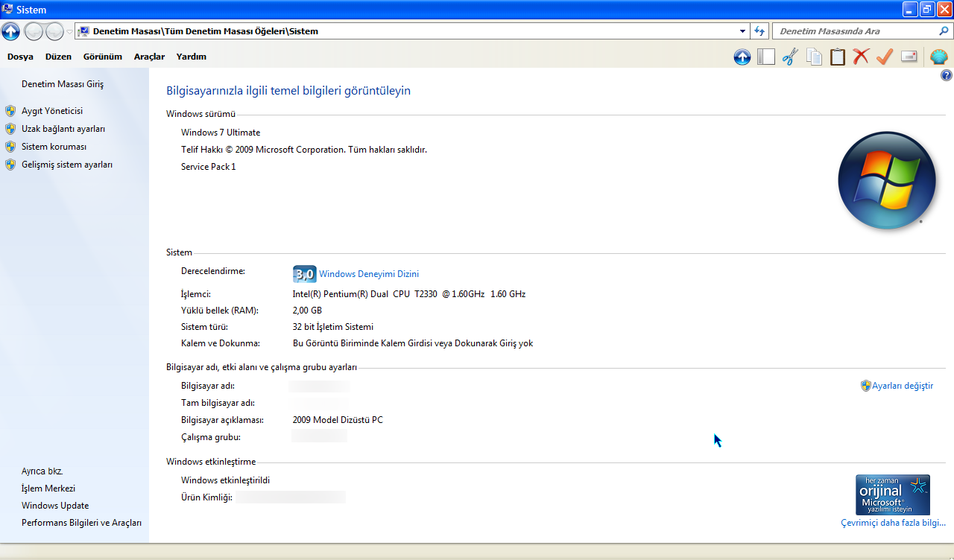
Task: Select the 2009 Model Dizüstü PC description
Action: pyautogui.click(x=338, y=420)
